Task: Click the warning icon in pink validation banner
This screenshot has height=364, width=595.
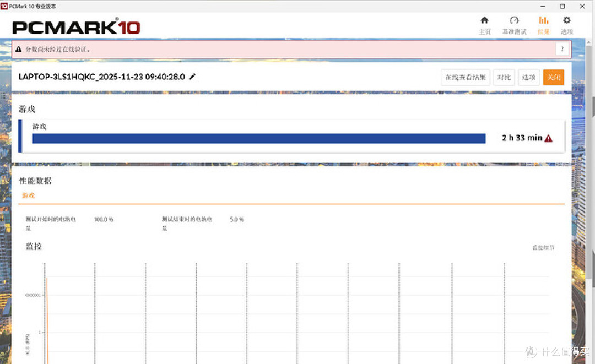Action: tap(19, 49)
